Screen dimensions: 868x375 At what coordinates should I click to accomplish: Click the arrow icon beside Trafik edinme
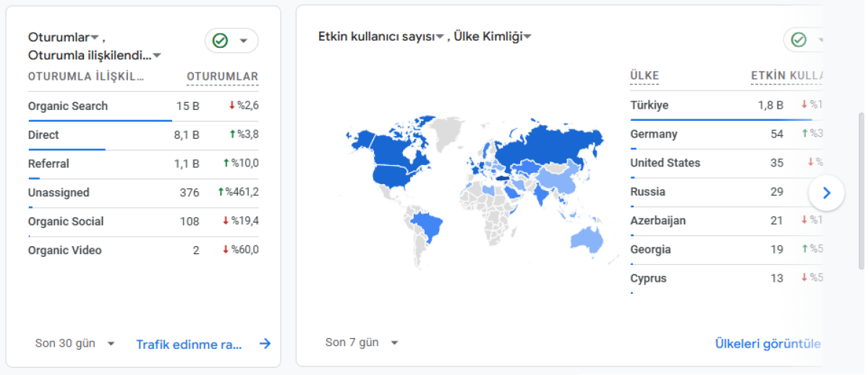(265, 344)
